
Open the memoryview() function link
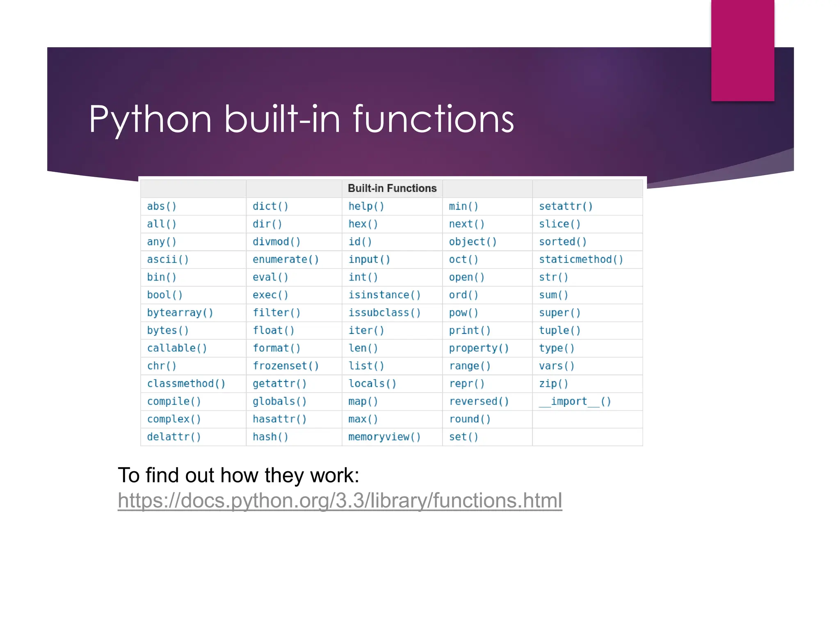click(384, 437)
